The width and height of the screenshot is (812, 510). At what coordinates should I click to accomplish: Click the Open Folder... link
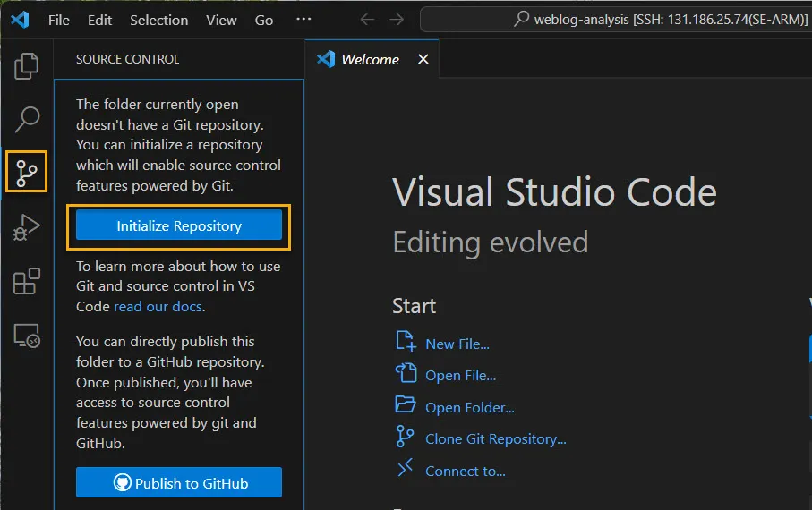tap(470, 407)
